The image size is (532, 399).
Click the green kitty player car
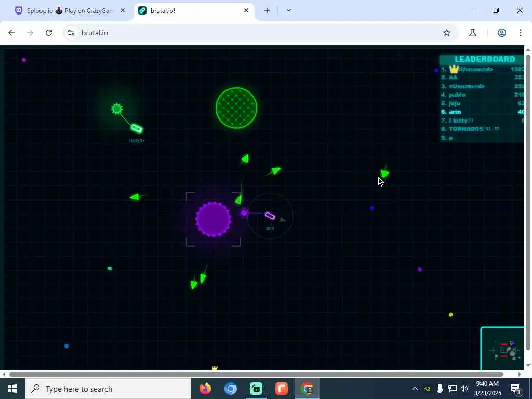pos(137,129)
